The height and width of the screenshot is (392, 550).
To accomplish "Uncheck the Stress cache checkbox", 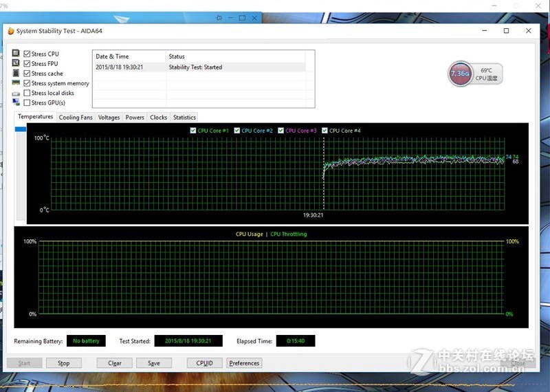I will 27,74.
